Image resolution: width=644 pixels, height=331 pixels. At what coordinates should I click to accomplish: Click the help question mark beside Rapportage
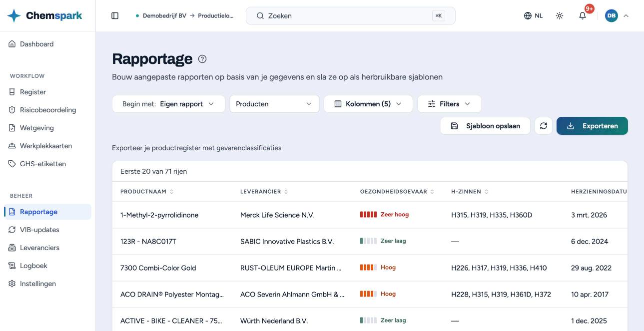pos(202,59)
